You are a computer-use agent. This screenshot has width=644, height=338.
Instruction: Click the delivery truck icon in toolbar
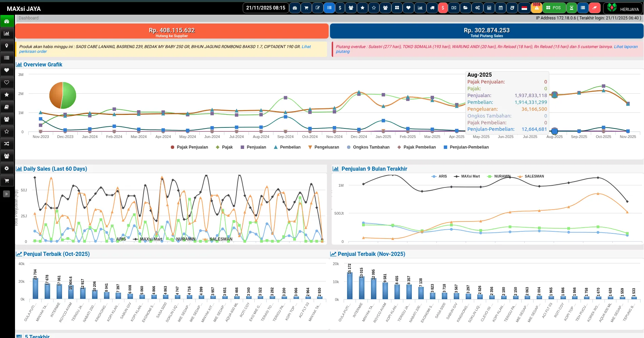[x=432, y=7]
